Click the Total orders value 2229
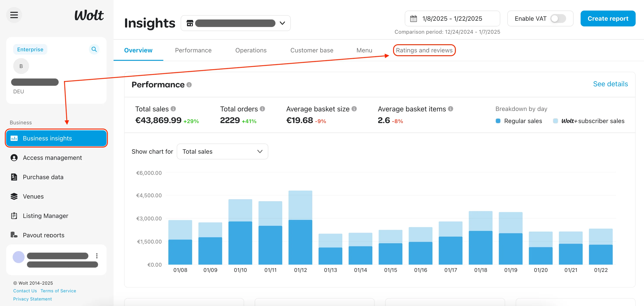The image size is (644, 306). click(230, 120)
